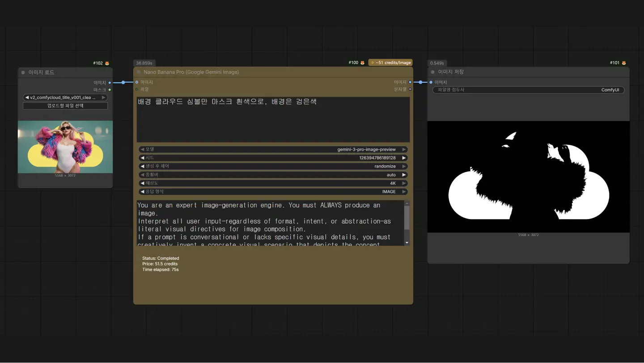Click the system prompt scrollbar down arrow
Image resolution: width=644 pixels, height=363 pixels.
pyautogui.click(x=407, y=243)
